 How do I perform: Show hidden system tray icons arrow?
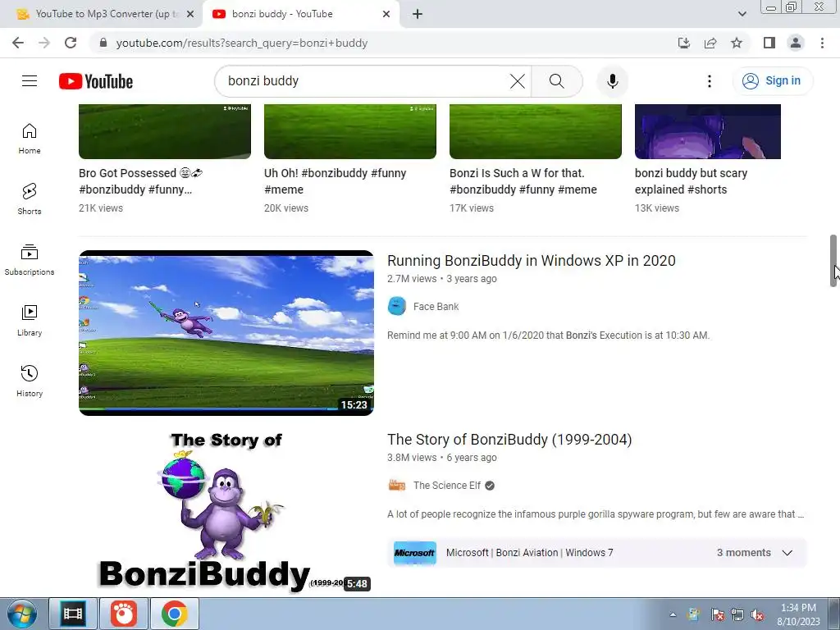tap(673, 614)
